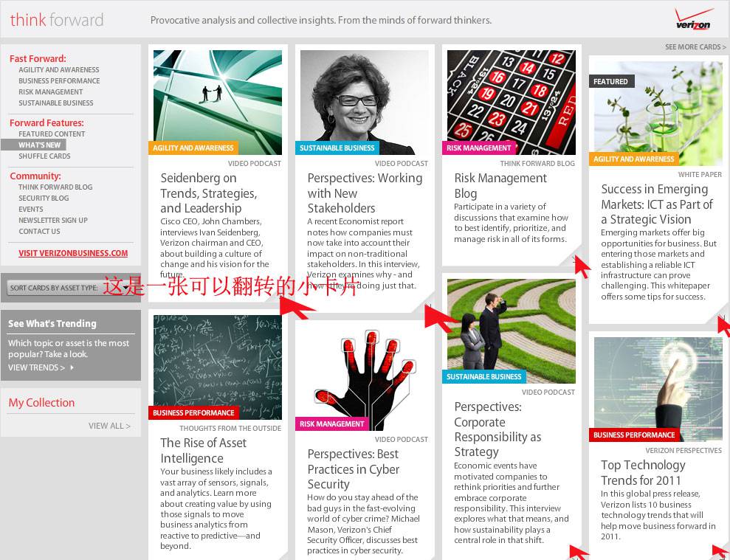Image resolution: width=730 pixels, height=560 pixels.
Task: Open the Security Blog link
Action: coord(44,198)
